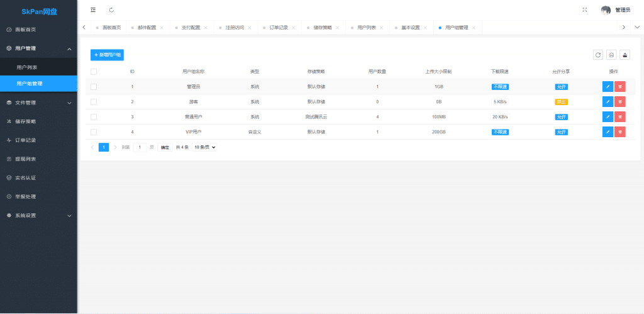Toggle fullscreen mode icon
This screenshot has height=314, width=644.
[x=585, y=10]
